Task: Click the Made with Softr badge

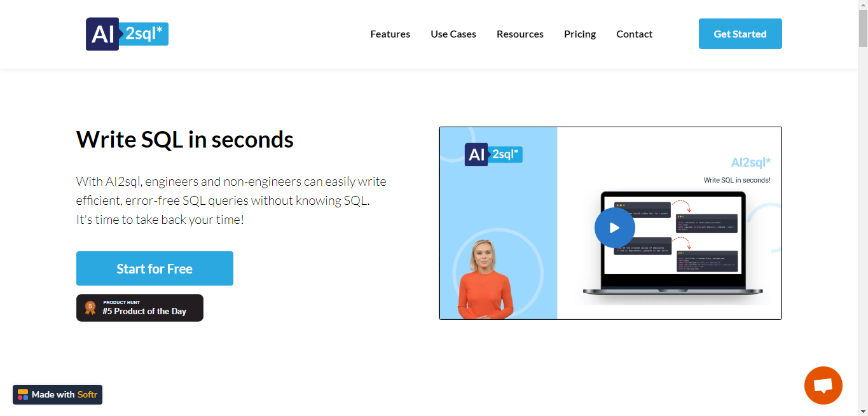Action: (x=57, y=394)
